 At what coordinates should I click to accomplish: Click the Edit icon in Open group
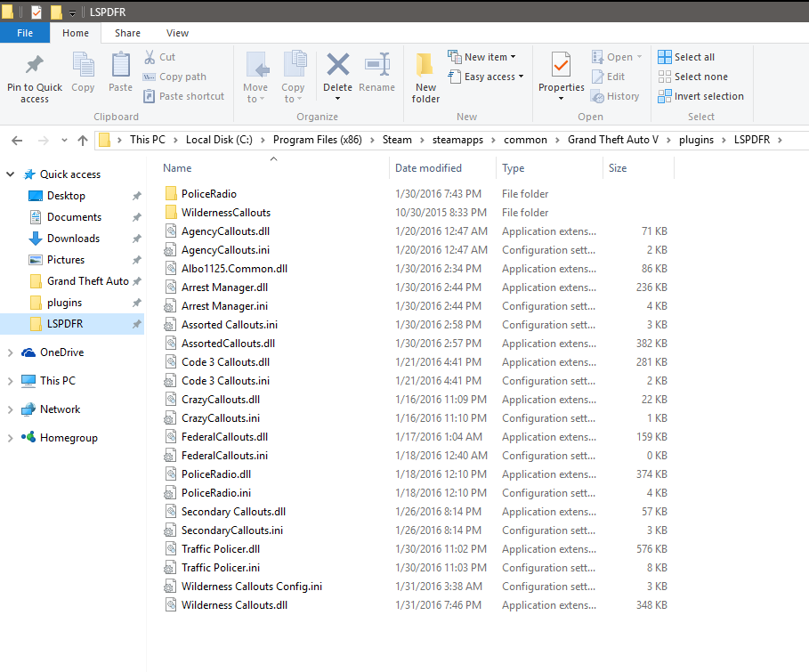pos(597,77)
